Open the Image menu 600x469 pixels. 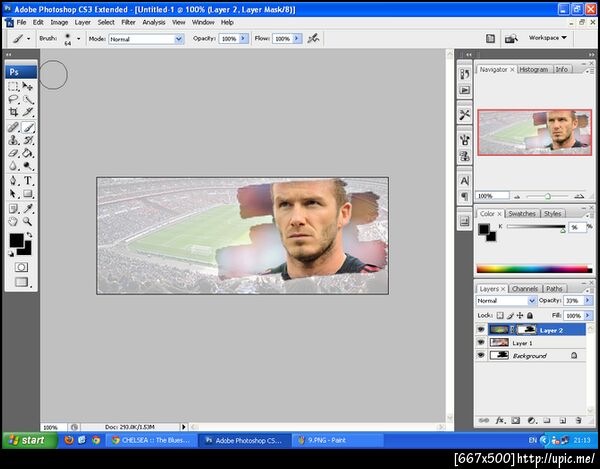click(x=59, y=23)
